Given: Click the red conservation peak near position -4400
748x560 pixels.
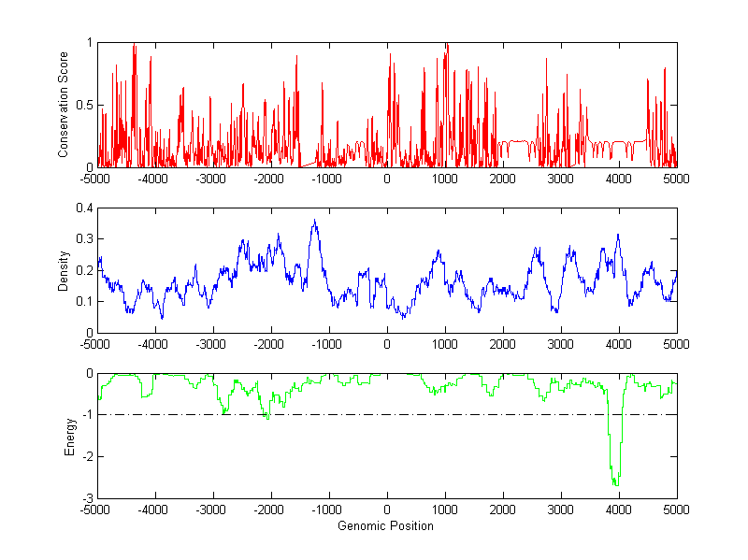Looking at the screenshot, I should coord(134,47).
